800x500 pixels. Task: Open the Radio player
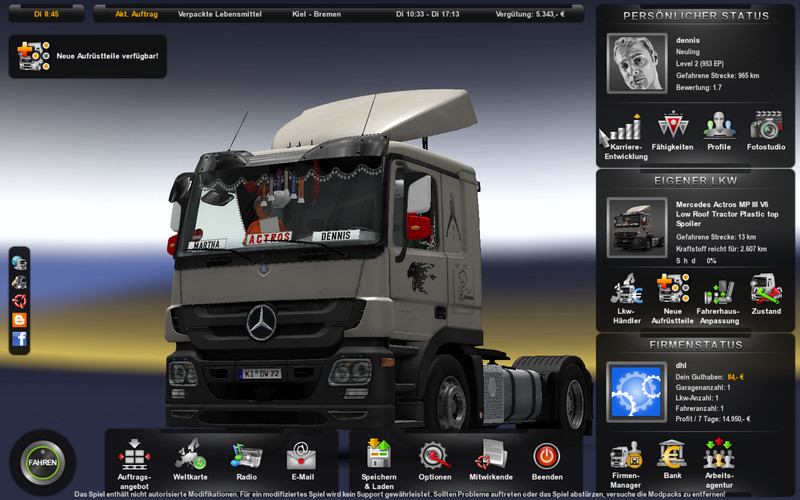click(246, 460)
